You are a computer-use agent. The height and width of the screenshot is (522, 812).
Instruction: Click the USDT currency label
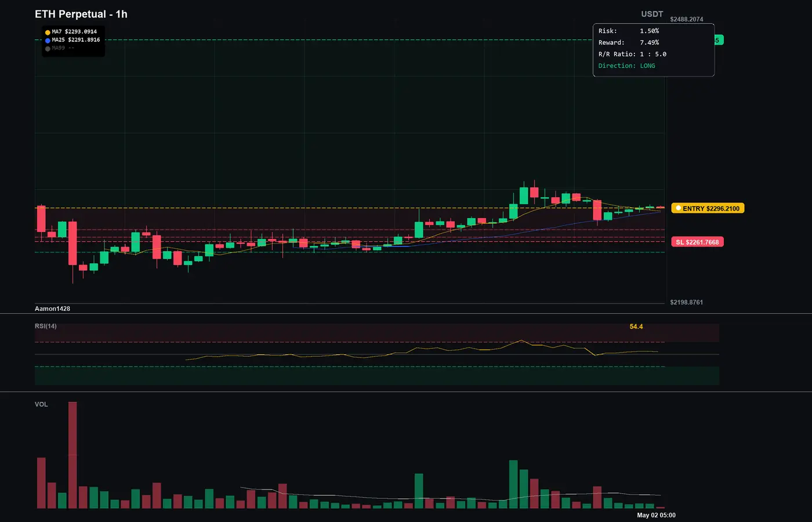click(652, 14)
